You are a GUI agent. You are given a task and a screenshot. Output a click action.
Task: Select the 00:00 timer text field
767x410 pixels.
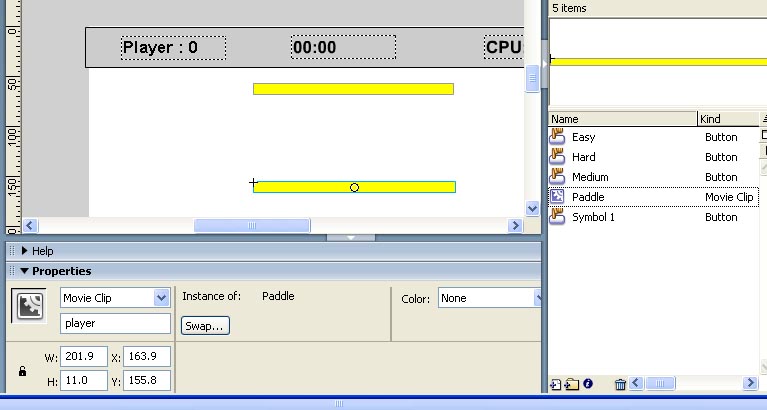343,47
